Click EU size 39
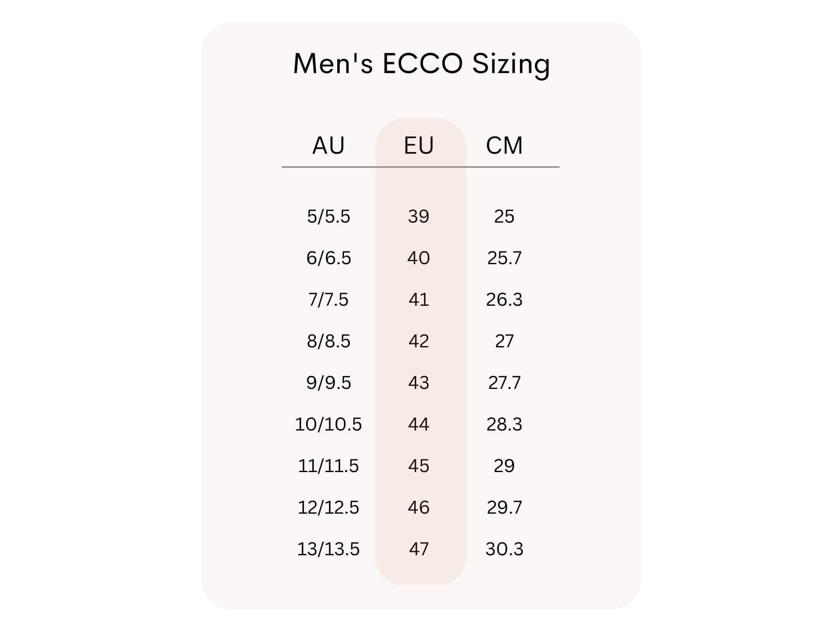 419,216
